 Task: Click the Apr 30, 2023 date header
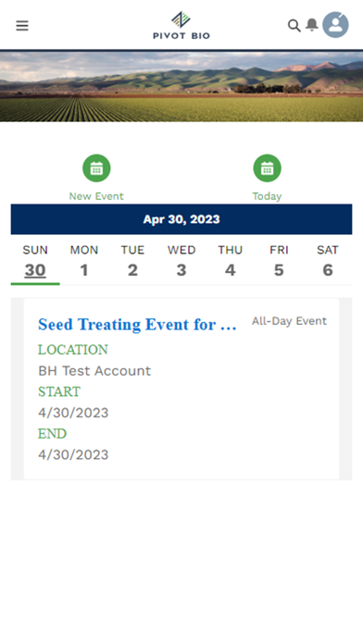[181, 219]
